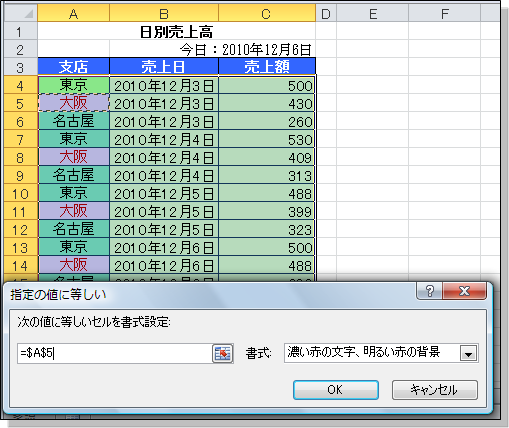The height and width of the screenshot is (428, 509).
Task: Select the column E header
Action: tap(373, 14)
